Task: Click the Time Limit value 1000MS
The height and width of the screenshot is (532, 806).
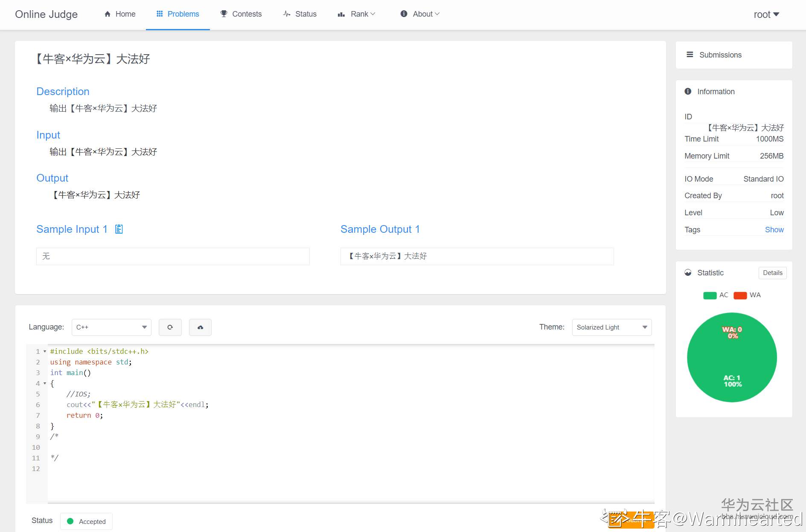Action: point(770,139)
